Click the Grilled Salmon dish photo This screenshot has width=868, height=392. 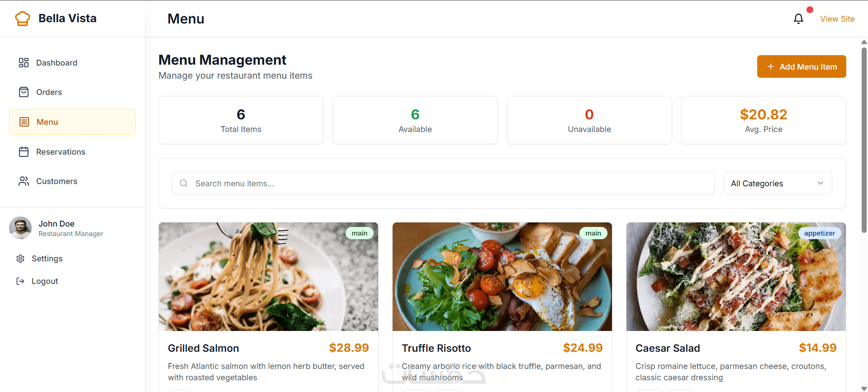268,277
